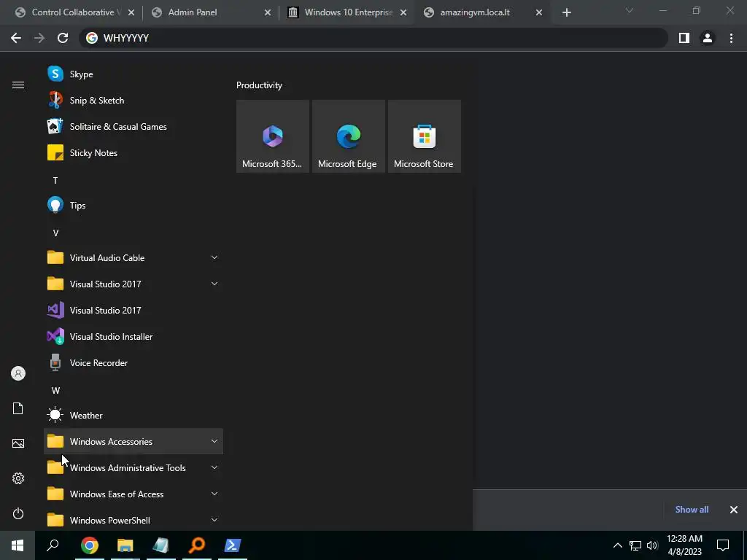Close the Admin Panel tab
Viewport: 747px width, 560px height.
coord(268,12)
